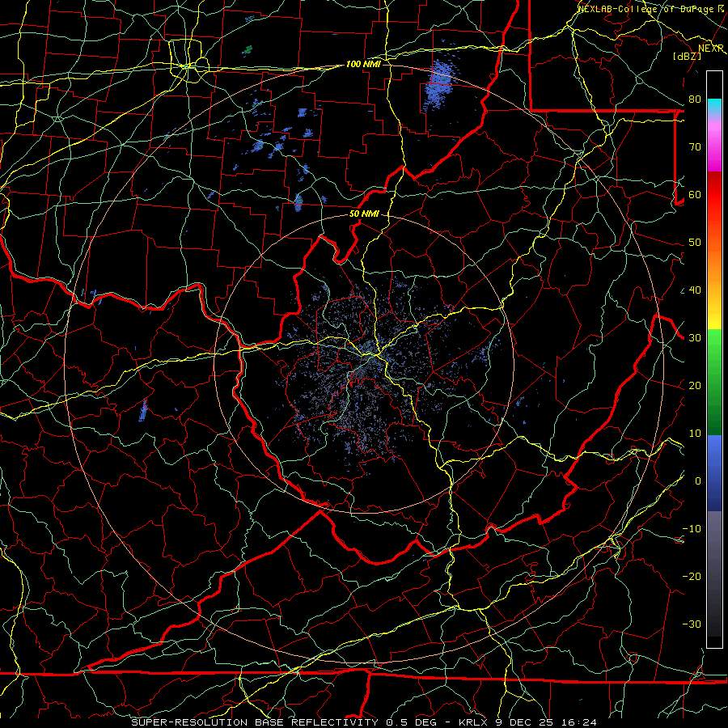728x728 pixels.
Task: Click the "KRLX" station ID in the footer
Action: pyautogui.click(x=472, y=722)
